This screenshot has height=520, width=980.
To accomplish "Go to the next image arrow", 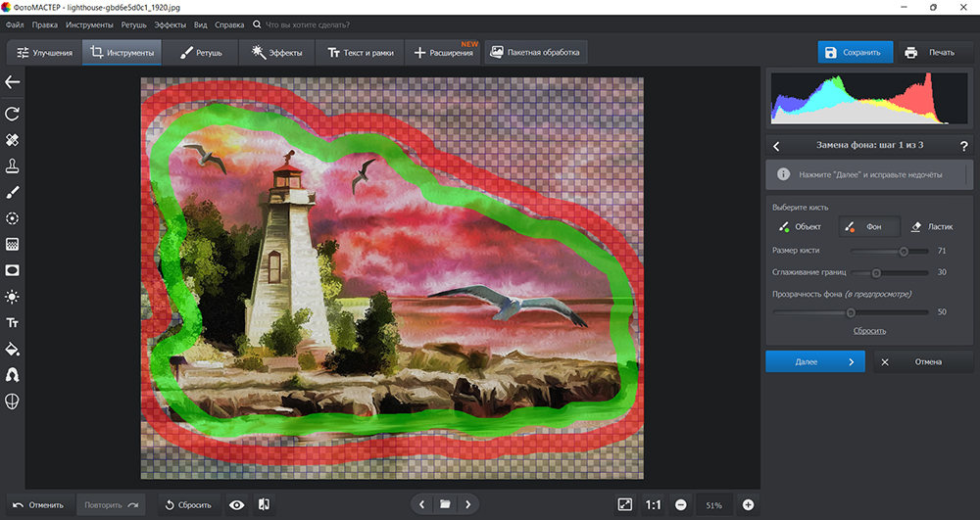I will [468, 504].
